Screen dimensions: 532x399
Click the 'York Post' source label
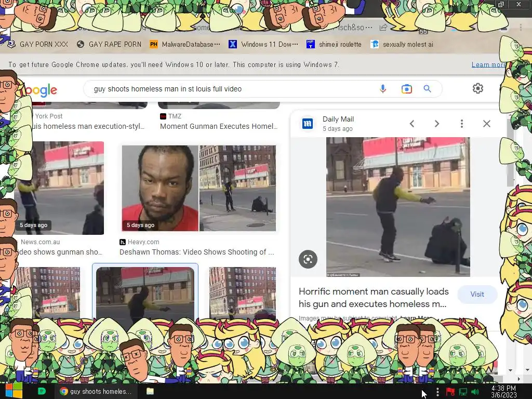click(x=48, y=116)
